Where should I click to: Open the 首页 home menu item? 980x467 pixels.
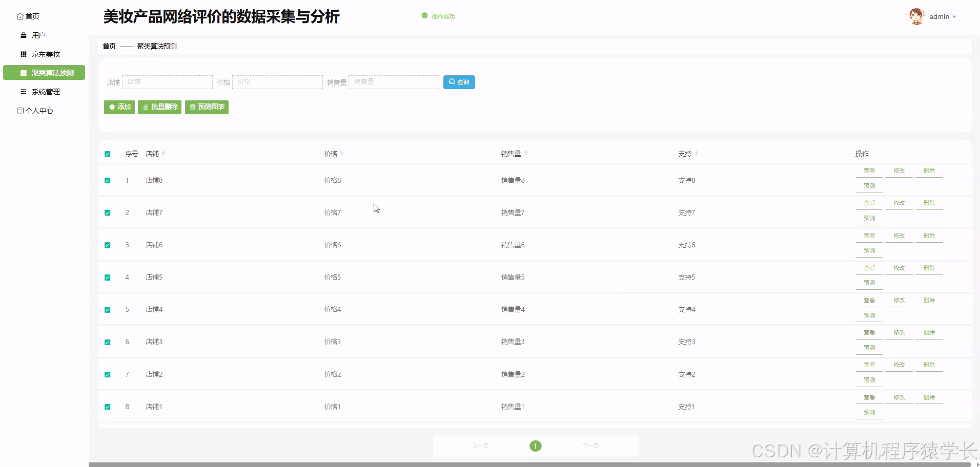pos(28,16)
